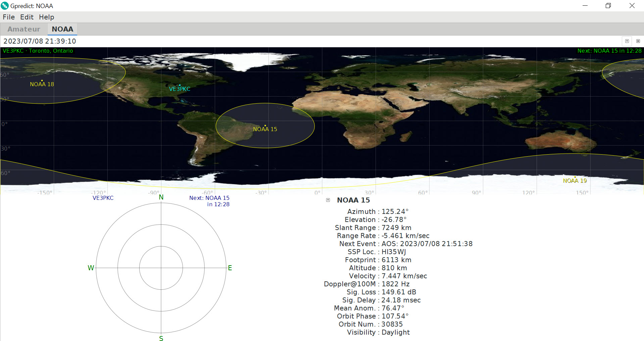The height and width of the screenshot is (341, 644).
Task: Click the NOAA 15 heading in info panel
Action: pyautogui.click(x=353, y=200)
